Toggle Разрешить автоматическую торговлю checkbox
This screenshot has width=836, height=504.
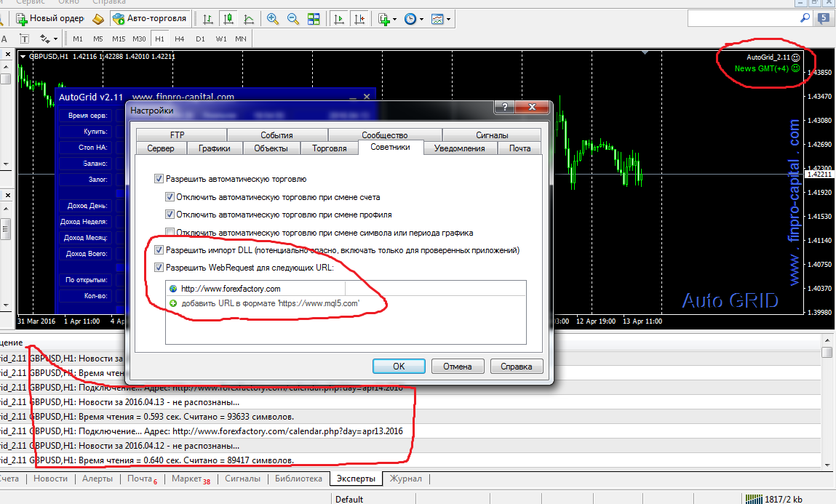click(x=159, y=179)
